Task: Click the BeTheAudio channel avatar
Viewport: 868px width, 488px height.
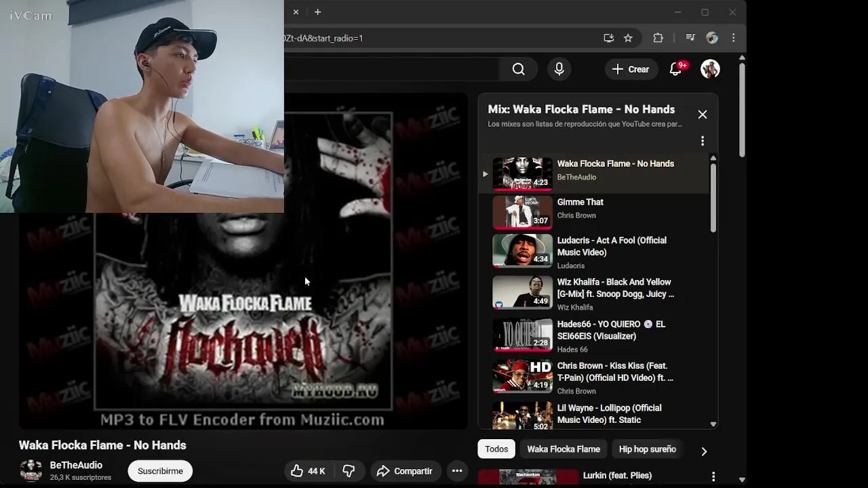Action: pyautogui.click(x=31, y=470)
